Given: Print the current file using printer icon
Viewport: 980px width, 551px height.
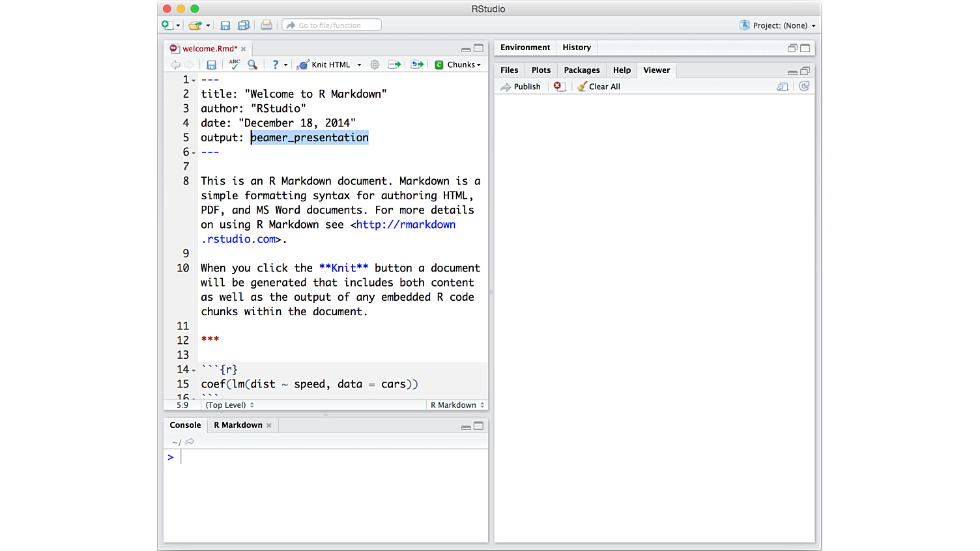Looking at the screenshot, I should (x=266, y=25).
